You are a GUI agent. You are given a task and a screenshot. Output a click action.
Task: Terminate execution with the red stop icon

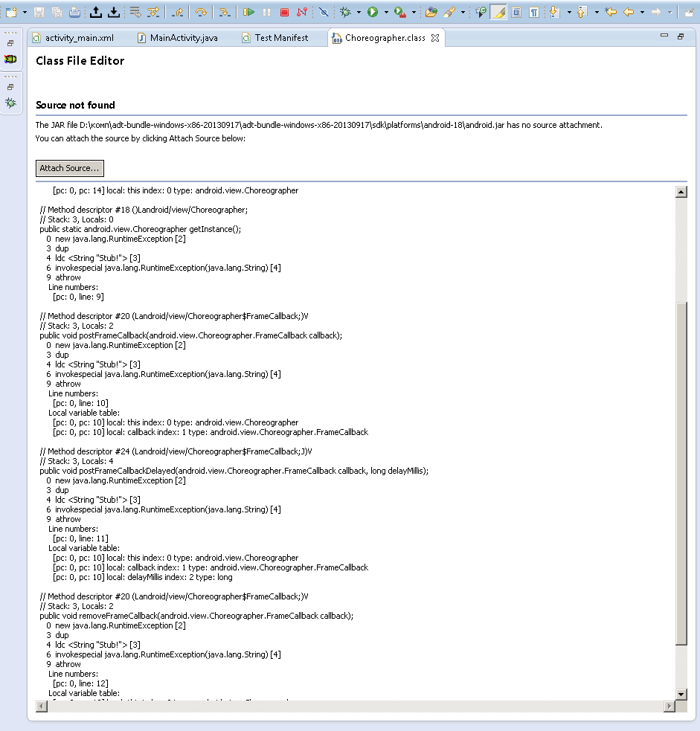tap(284, 12)
